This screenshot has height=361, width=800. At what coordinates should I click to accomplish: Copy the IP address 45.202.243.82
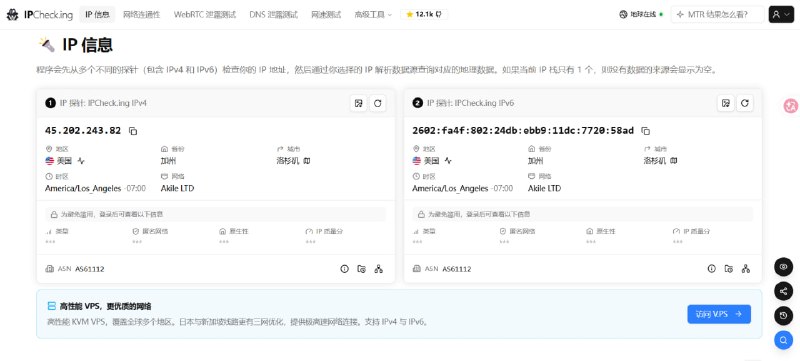(x=133, y=131)
